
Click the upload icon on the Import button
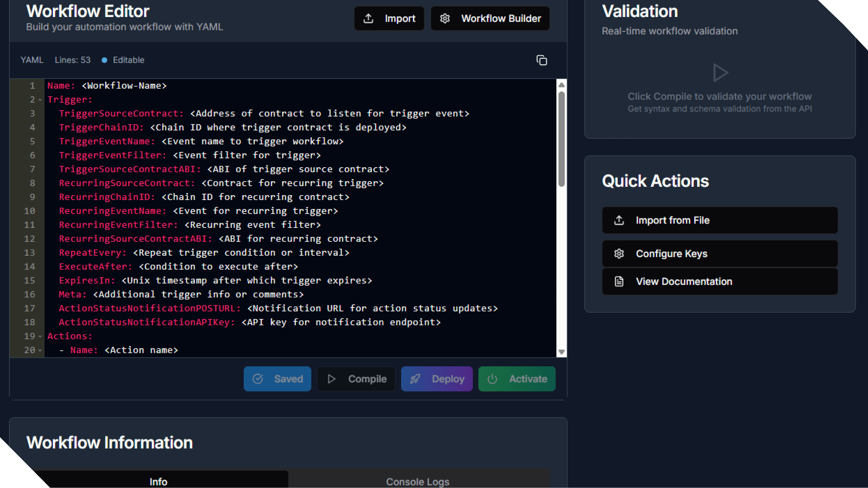[x=368, y=19]
